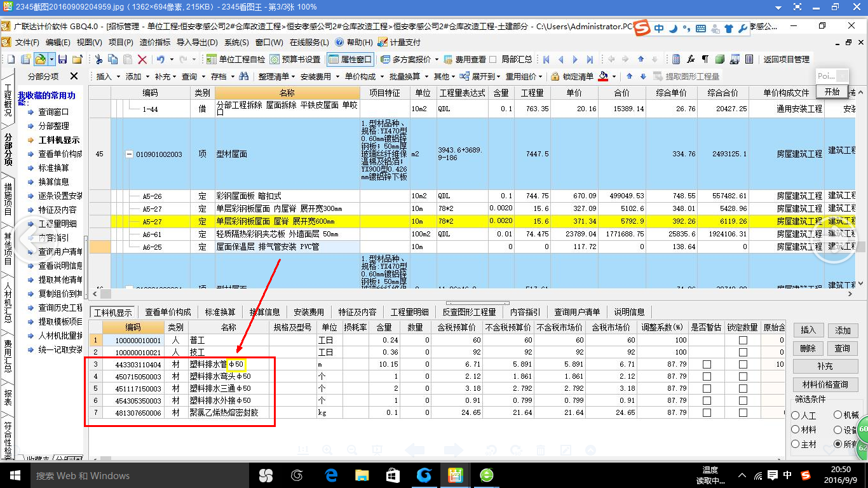Check 锁定数量 for 普工 row
Image resolution: width=868 pixels, height=488 pixels.
tap(743, 341)
